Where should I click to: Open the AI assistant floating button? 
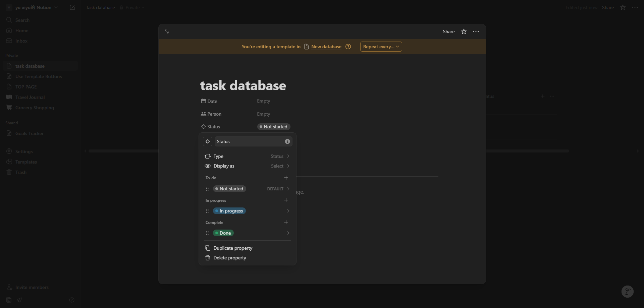tap(628, 292)
